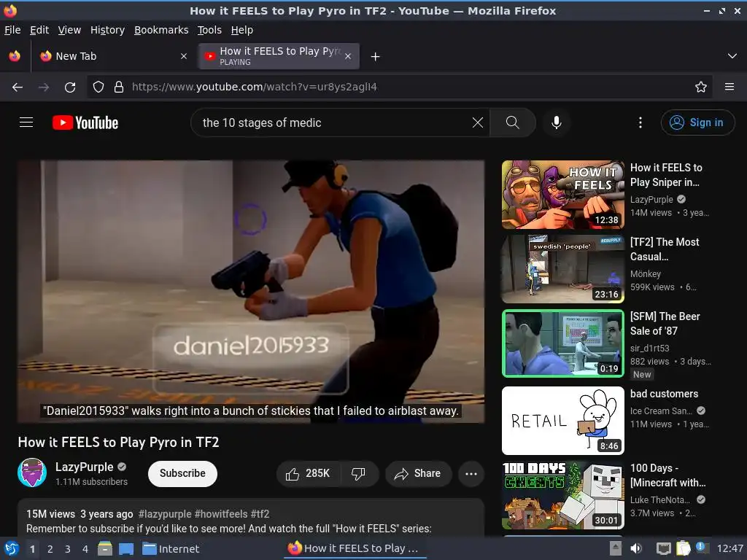Open The Most Casual TF2 video thumbnail
The width and height of the screenshot is (747, 560).
pyautogui.click(x=562, y=269)
